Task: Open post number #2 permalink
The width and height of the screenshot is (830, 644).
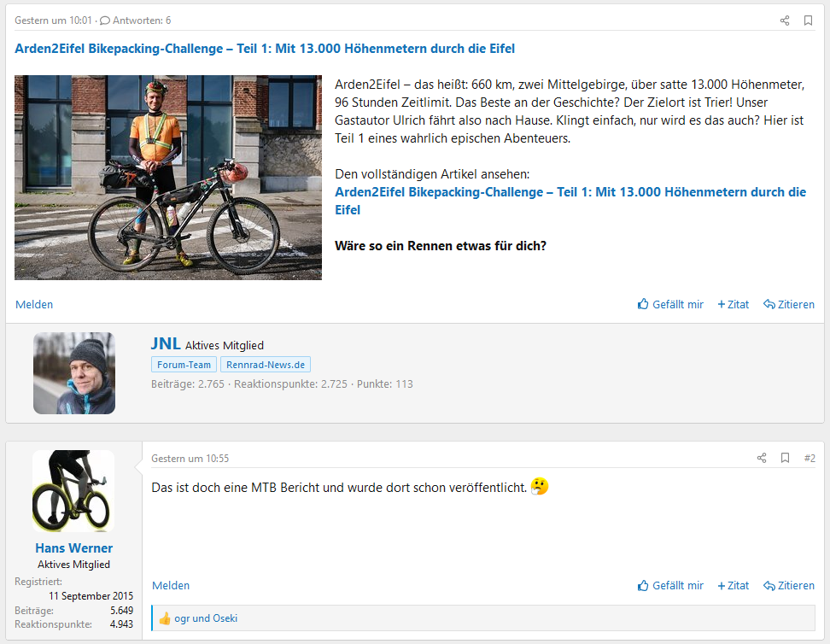Action: coord(810,459)
